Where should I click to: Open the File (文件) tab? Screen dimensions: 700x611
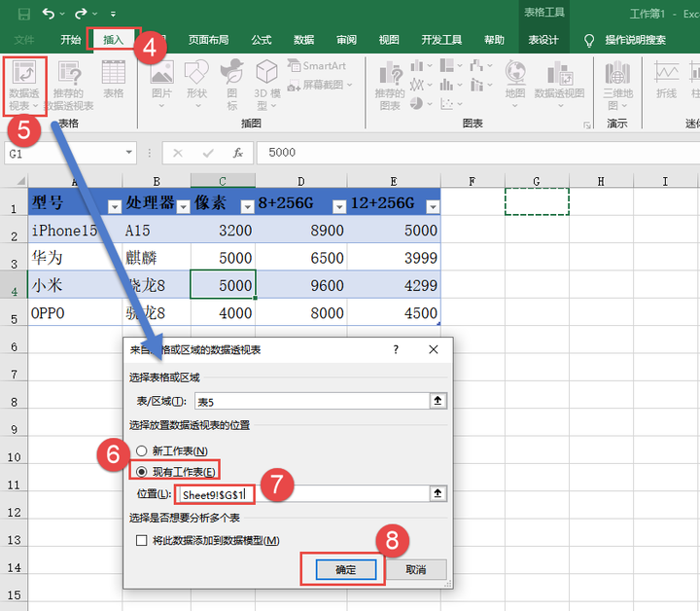[x=24, y=40]
